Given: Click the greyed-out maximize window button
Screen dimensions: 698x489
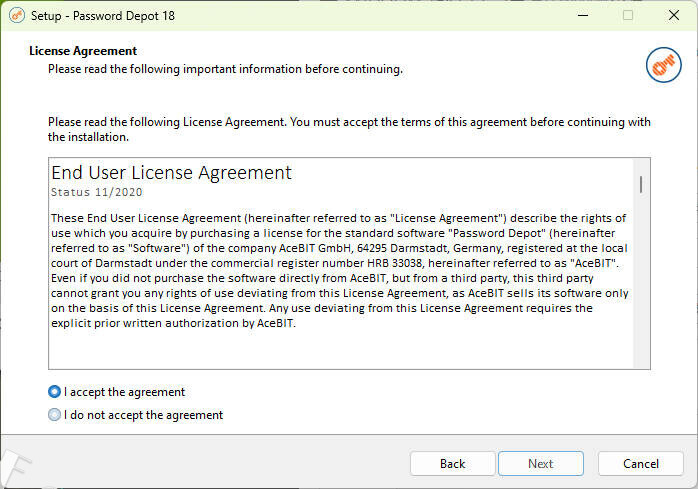Looking at the screenshot, I should 628,15.
